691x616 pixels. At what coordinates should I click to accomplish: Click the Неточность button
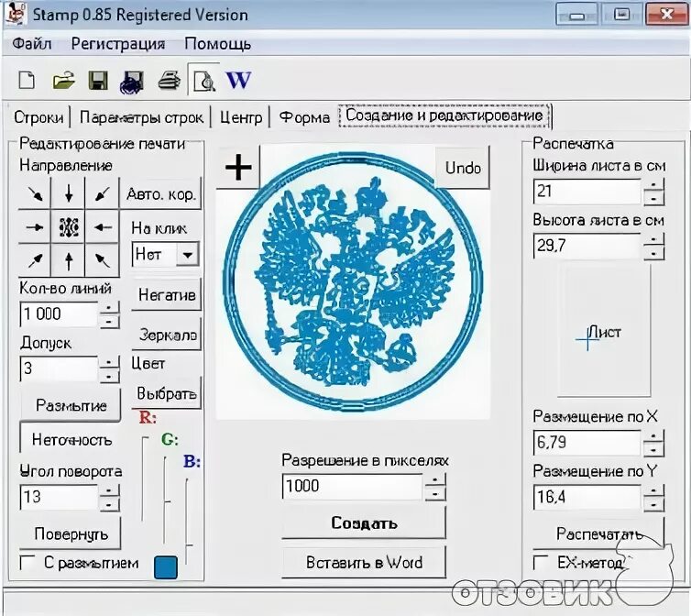[71, 439]
